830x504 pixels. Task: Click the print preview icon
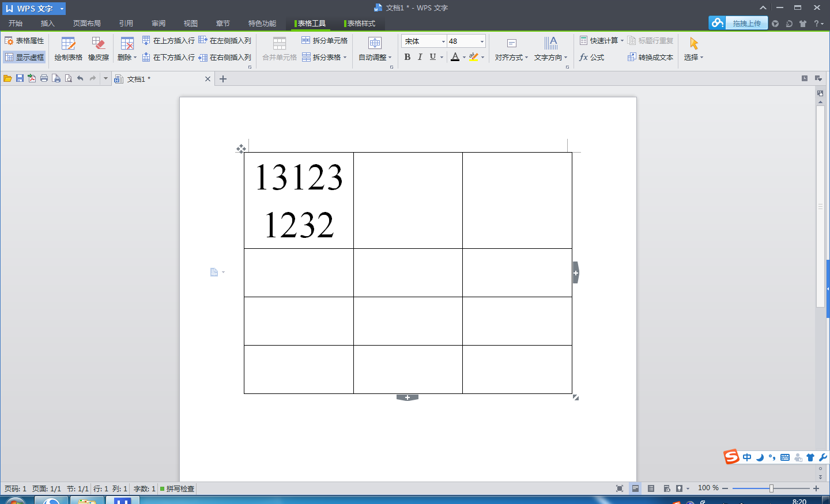tap(68, 78)
